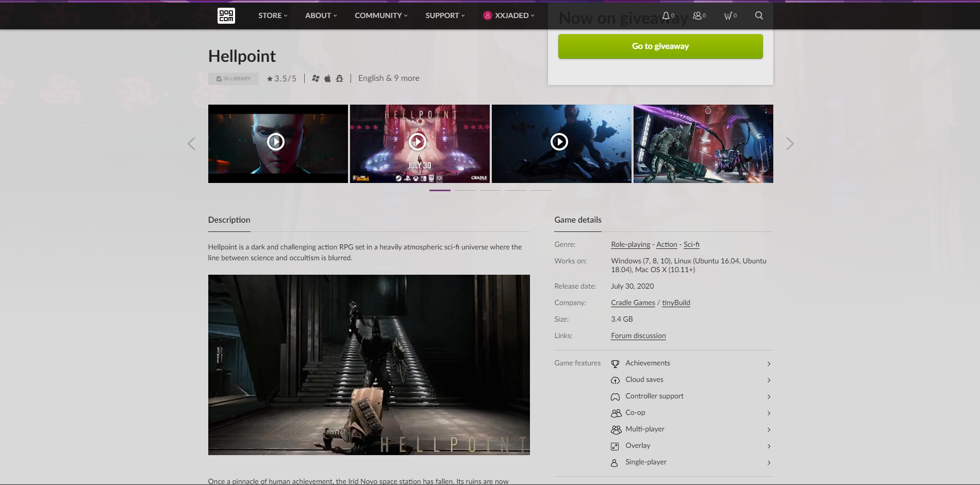This screenshot has width=980, height=485.
Task: Open the COMMUNITY dropdown menu
Action: point(381,15)
